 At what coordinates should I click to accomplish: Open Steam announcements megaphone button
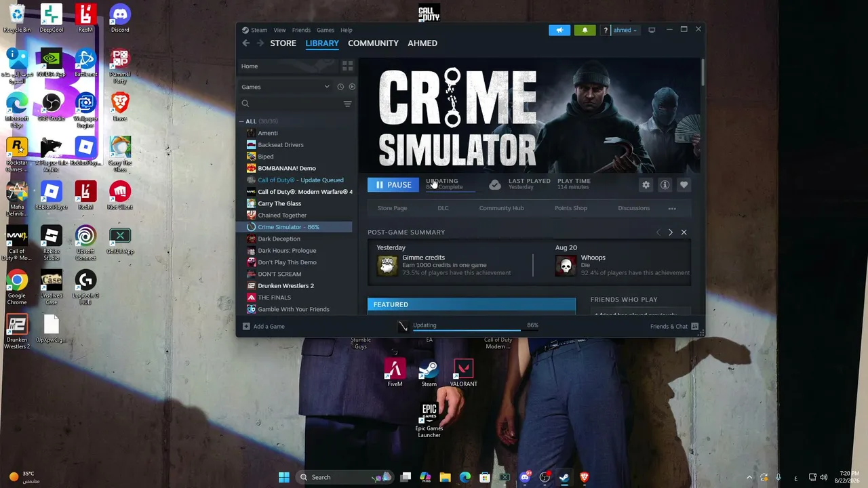pos(559,30)
